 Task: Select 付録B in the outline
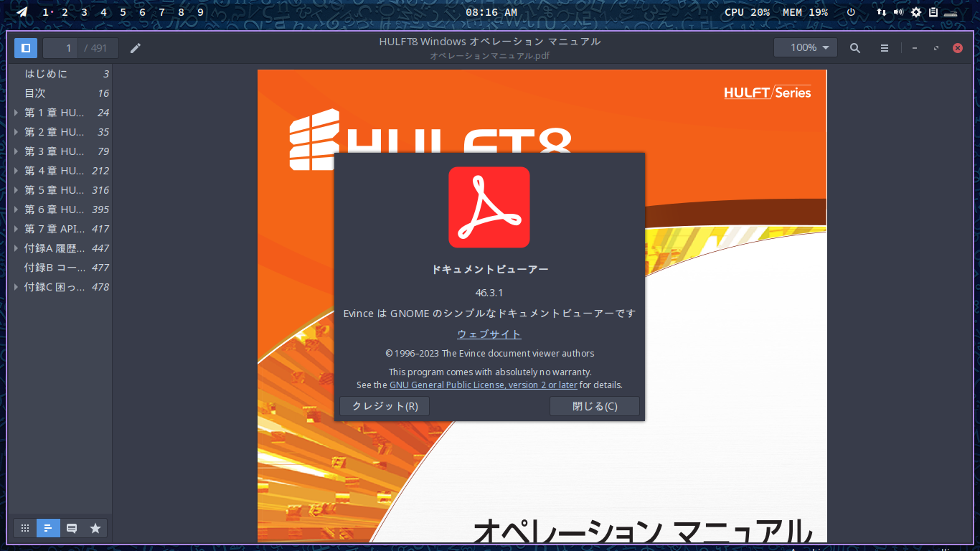coord(55,268)
